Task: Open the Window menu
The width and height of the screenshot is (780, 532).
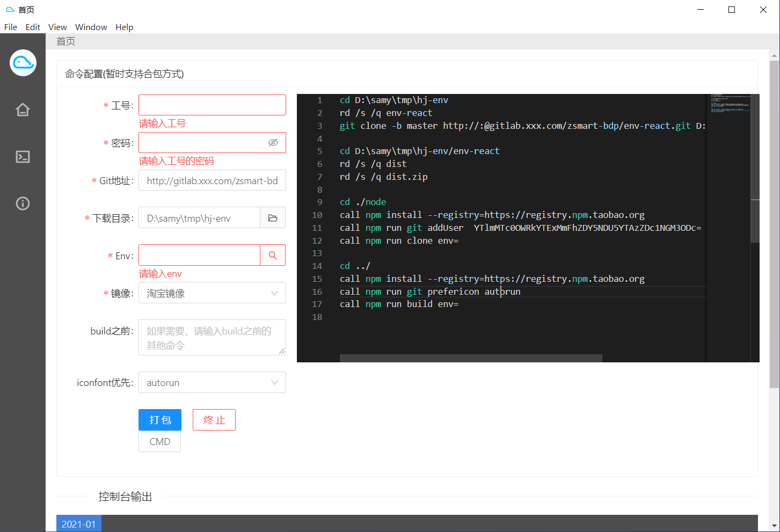Action: click(91, 27)
